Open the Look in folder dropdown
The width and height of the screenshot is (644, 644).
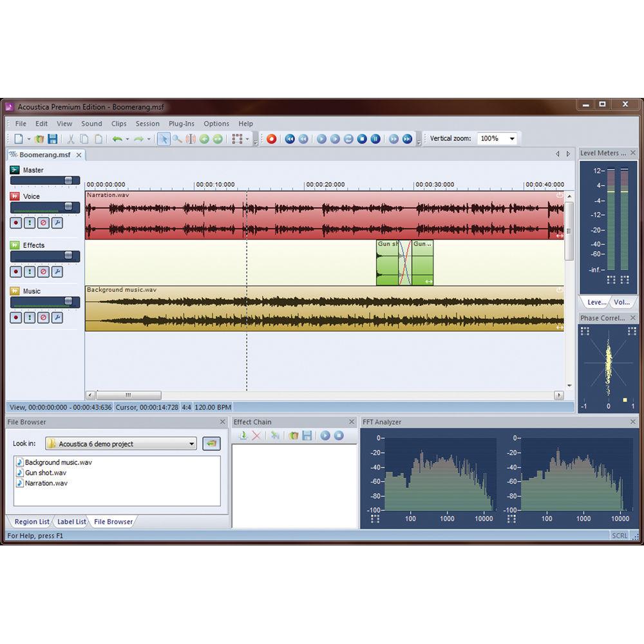[191, 444]
